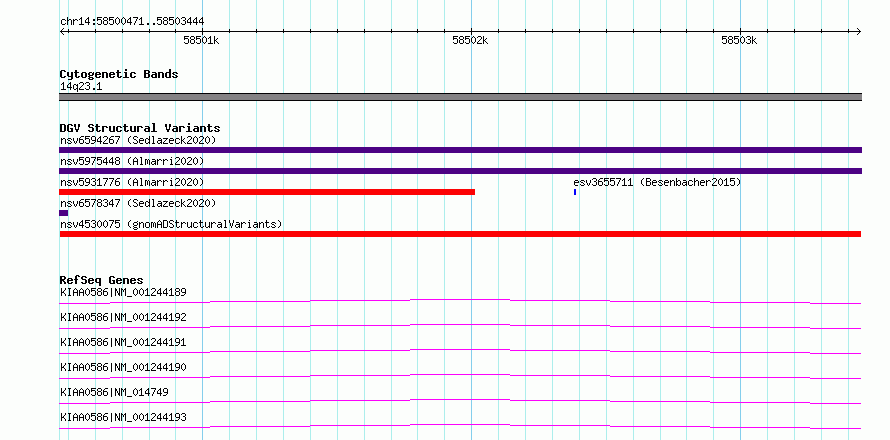Select the RefSeq Genes track title
The height and width of the screenshot is (440, 890).
point(102,280)
